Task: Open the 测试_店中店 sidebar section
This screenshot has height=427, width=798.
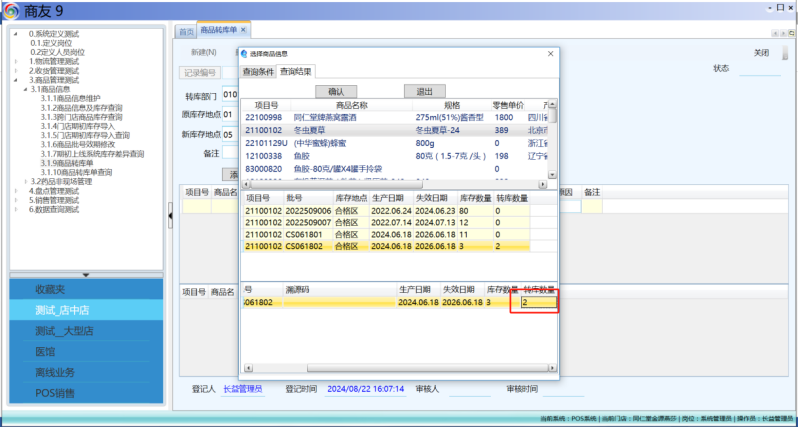Action: click(x=86, y=310)
